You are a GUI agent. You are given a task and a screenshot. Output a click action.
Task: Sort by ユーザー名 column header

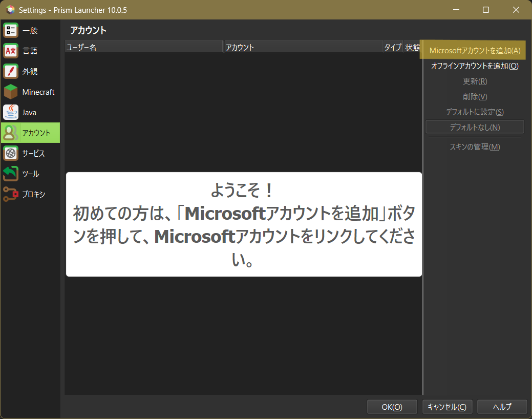click(143, 47)
